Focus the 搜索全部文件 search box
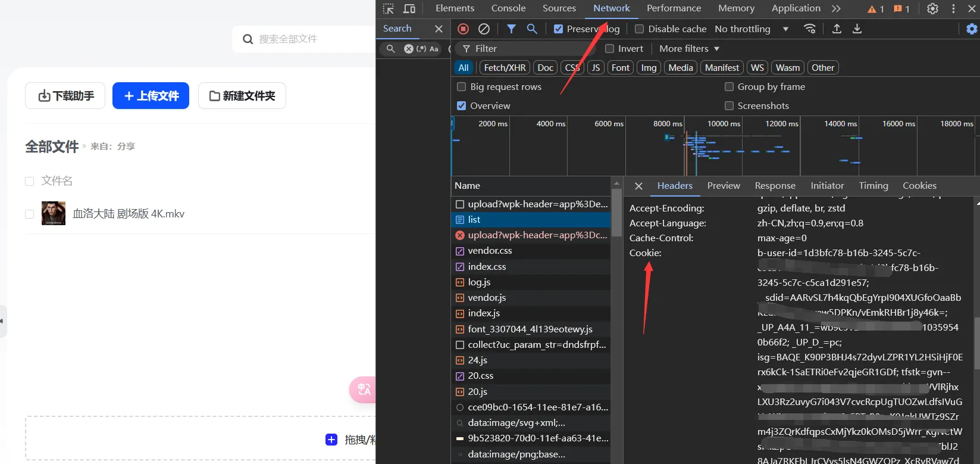 (x=303, y=39)
